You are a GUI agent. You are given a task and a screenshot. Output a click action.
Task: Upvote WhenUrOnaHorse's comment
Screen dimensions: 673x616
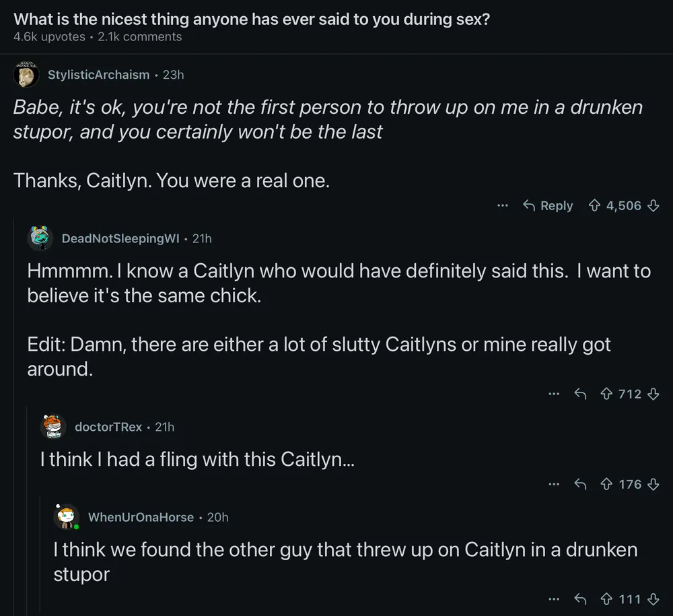pos(607,598)
